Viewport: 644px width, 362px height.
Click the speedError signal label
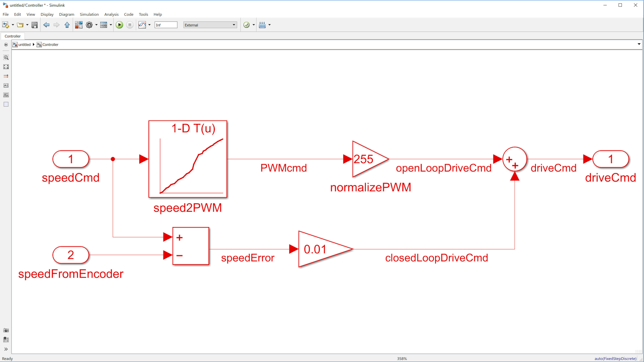(248, 258)
